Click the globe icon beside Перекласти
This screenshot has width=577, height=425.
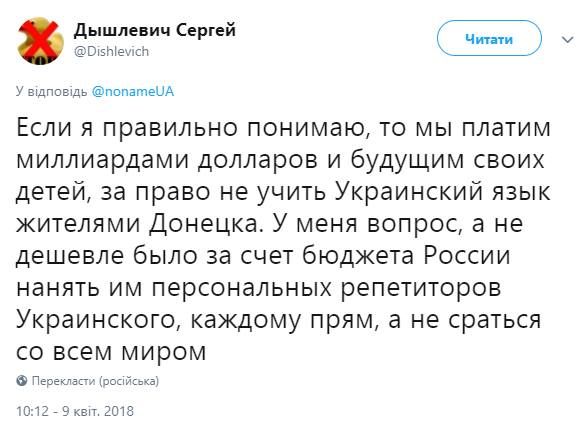point(22,380)
